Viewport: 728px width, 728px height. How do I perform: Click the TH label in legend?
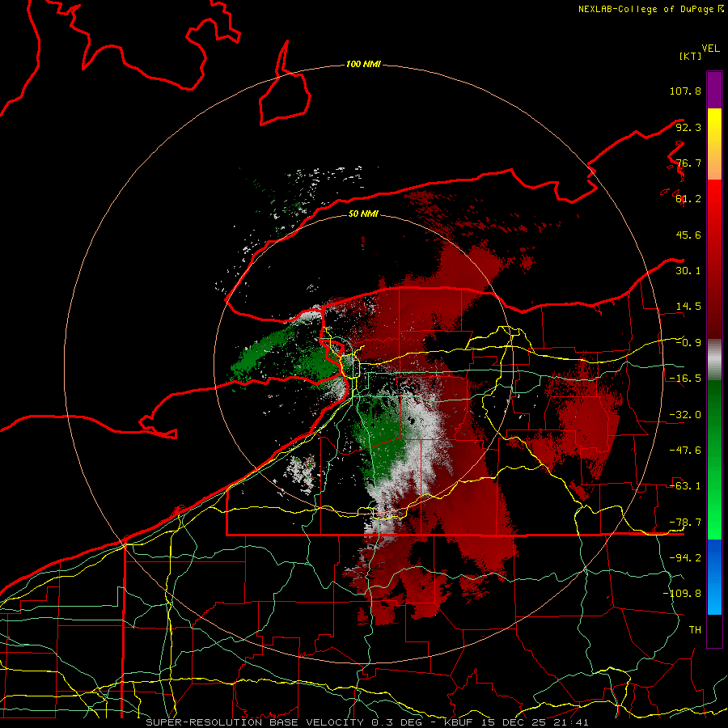[x=695, y=630]
